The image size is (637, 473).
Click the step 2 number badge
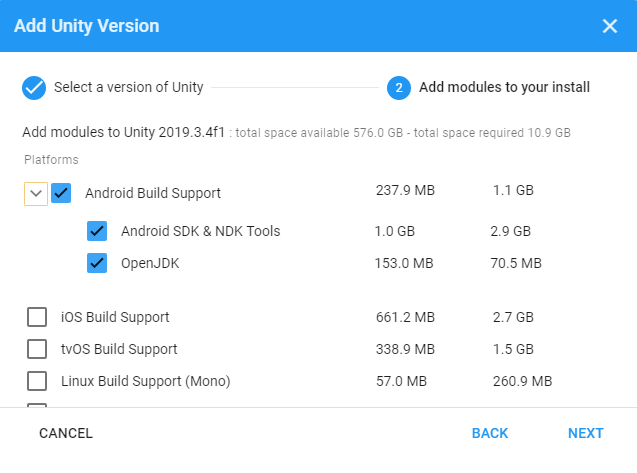[x=399, y=88]
